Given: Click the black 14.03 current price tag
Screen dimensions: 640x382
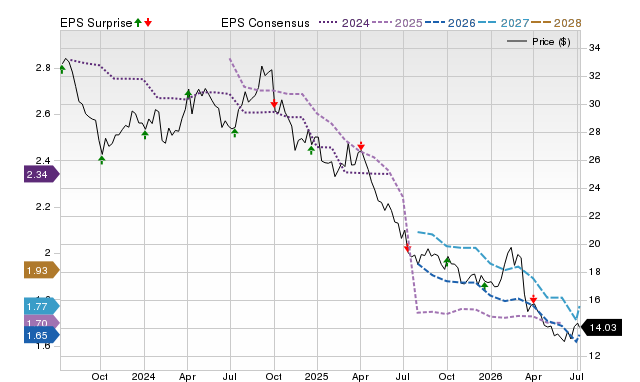Looking at the screenshot, I should pos(602,327).
